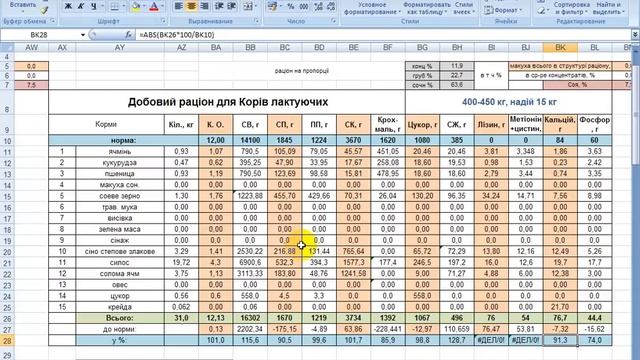The height and width of the screenshot is (360, 640).
Task: Decrease decimal places
Action: [x=331, y=6]
